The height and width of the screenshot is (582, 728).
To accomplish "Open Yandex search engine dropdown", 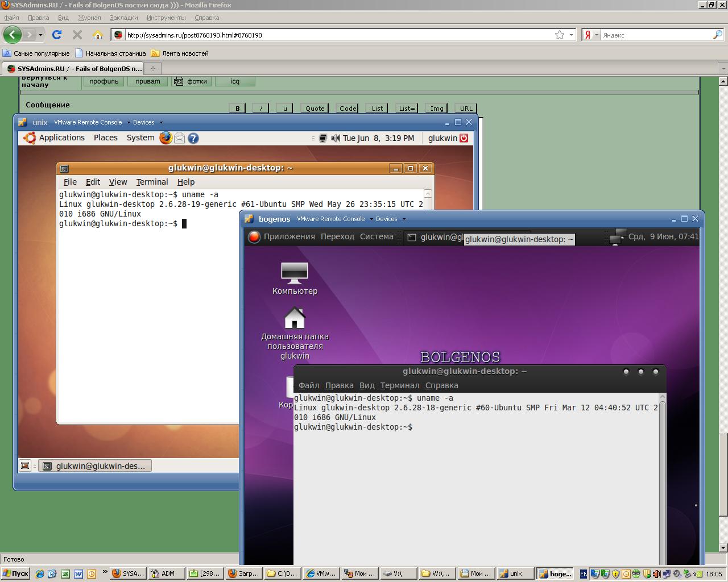I will [x=597, y=35].
